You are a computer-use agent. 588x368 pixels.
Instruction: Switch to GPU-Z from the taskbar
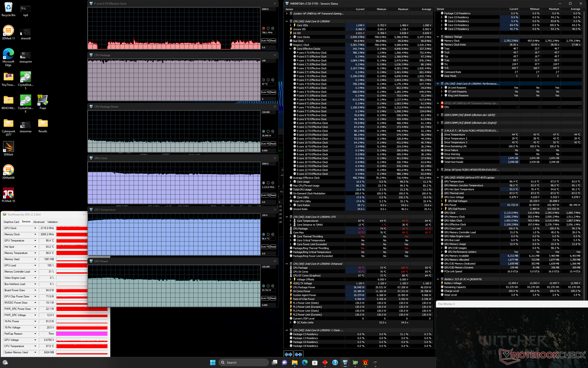click(355, 362)
